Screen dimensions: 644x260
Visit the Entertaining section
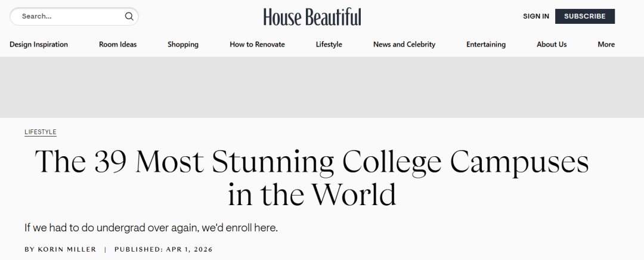[485, 45]
